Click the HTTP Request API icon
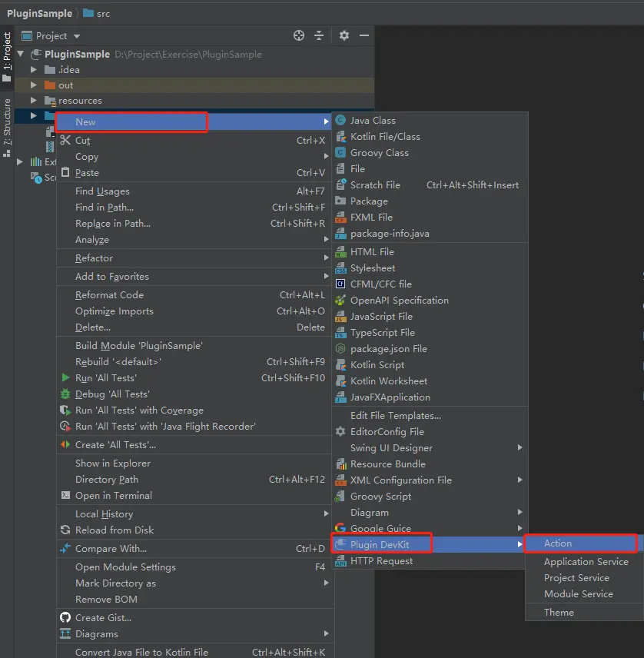 340,561
